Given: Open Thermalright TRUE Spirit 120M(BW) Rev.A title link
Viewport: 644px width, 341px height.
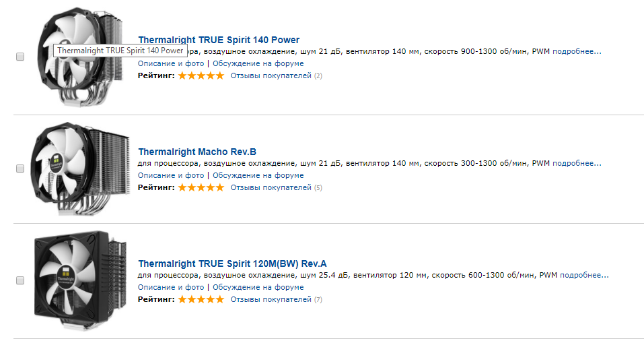Looking at the screenshot, I should coord(232,263).
